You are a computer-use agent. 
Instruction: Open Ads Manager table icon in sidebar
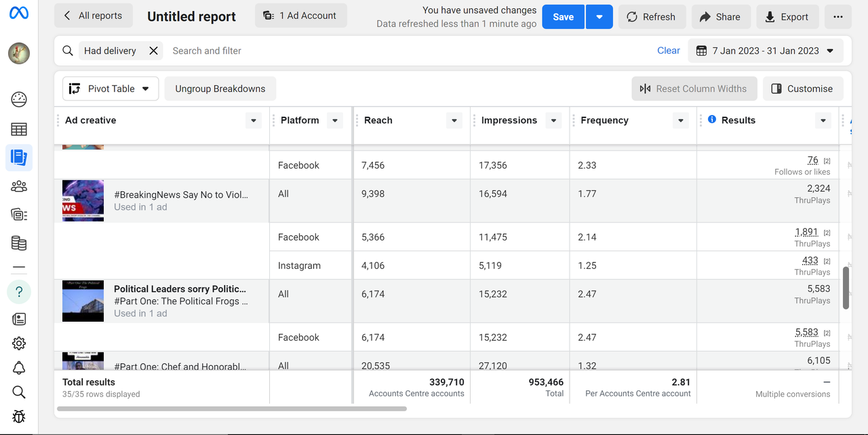coord(19,129)
